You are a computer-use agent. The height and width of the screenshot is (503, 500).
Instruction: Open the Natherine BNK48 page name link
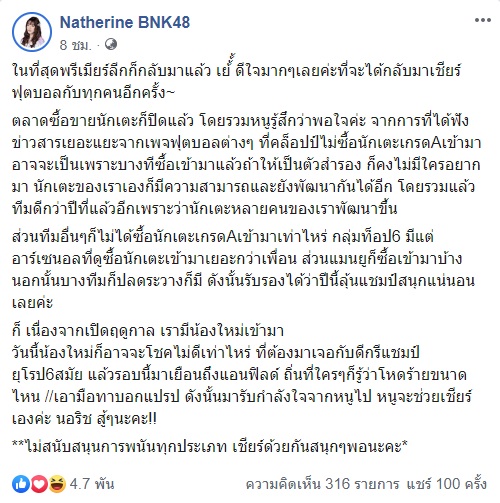[x=125, y=22]
